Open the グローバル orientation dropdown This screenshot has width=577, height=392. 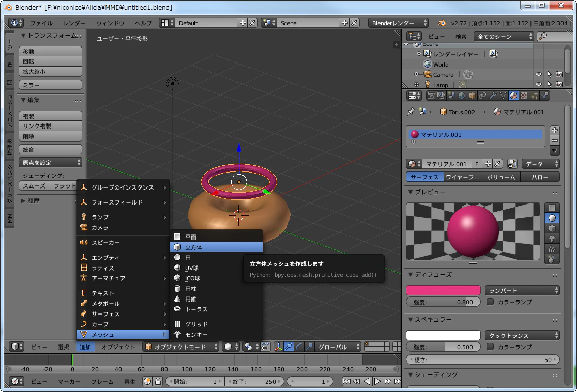pos(338,347)
